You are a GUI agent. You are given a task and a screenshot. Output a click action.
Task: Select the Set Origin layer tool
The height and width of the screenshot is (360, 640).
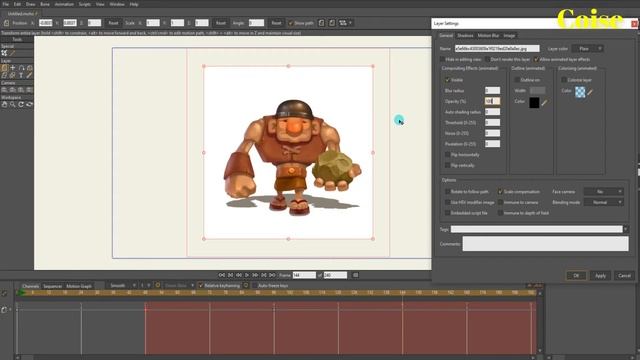pyautogui.click(x=13, y=68)
